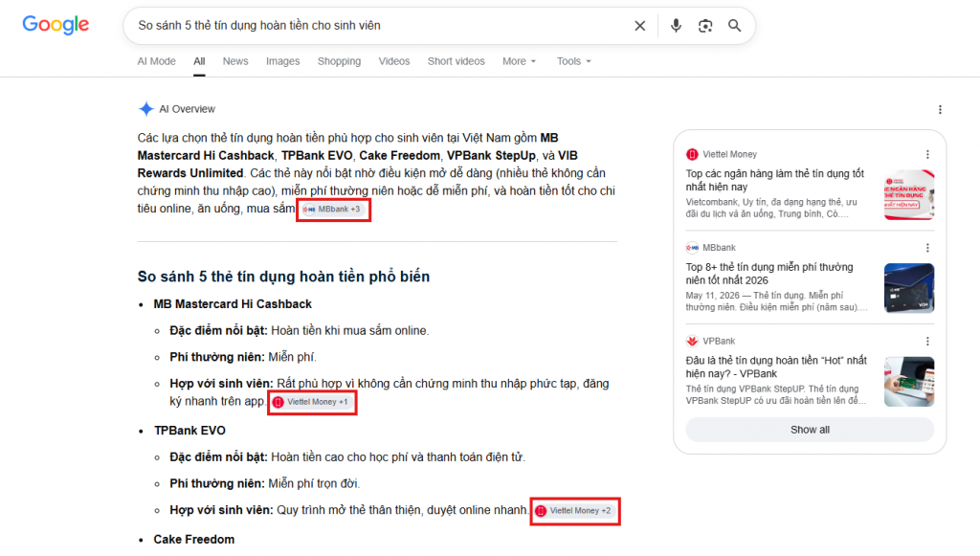Click the MBbank logo in source panel

[692, 248]
